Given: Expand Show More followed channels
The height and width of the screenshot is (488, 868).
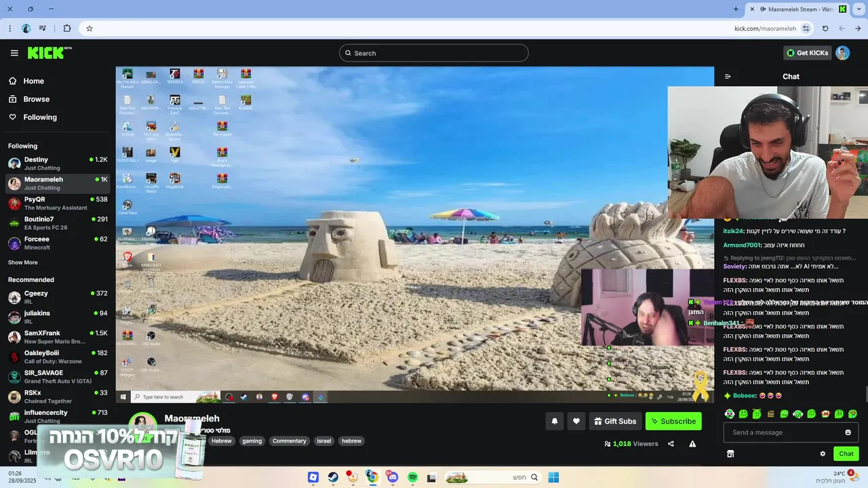Looking at the screenshot, I should [x=23, y=262].
